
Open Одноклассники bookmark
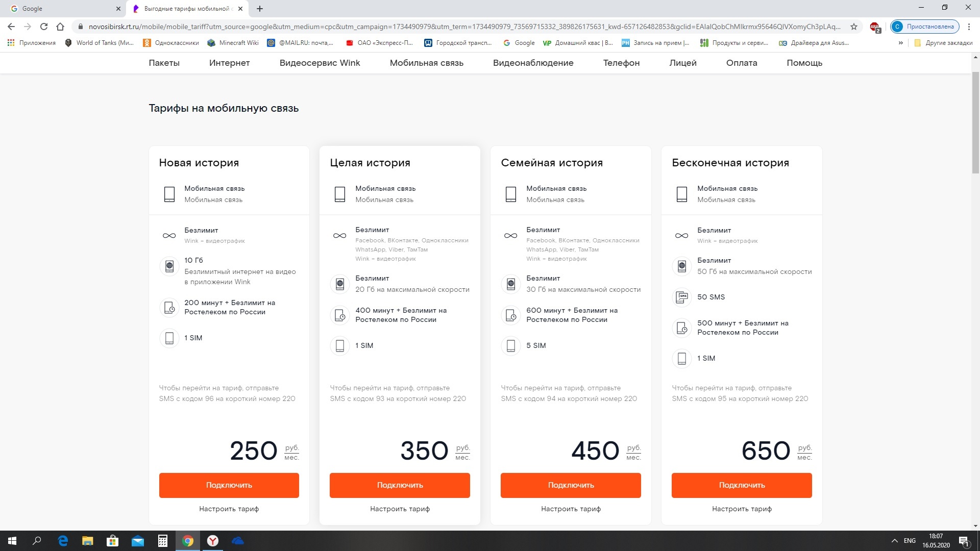point(171,43)
